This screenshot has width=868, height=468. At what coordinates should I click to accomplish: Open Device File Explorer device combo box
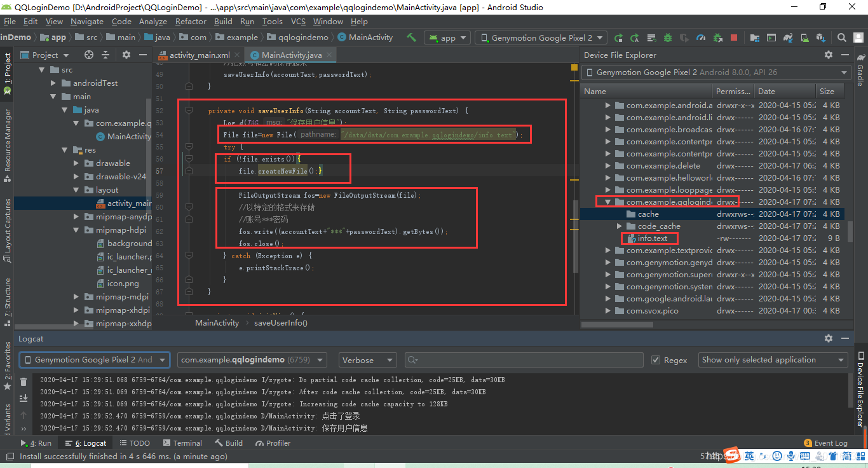(716, 72)
